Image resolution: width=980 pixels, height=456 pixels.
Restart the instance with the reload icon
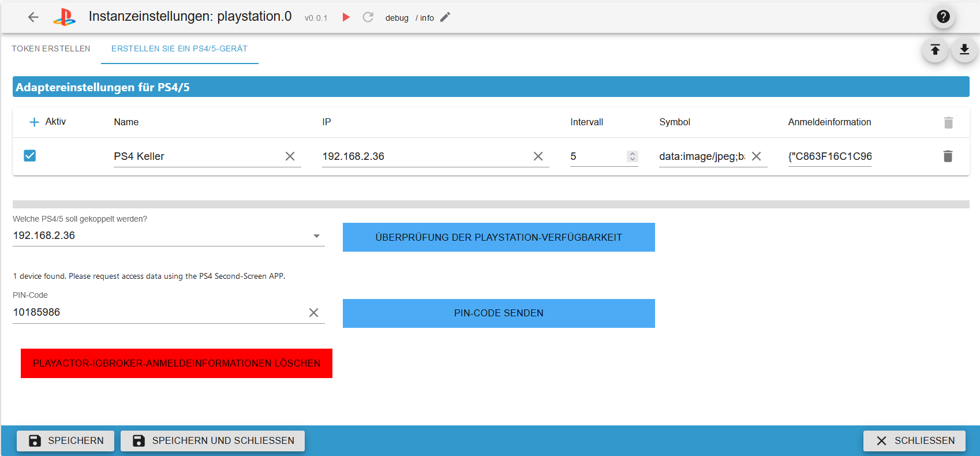tap(368, 17)
